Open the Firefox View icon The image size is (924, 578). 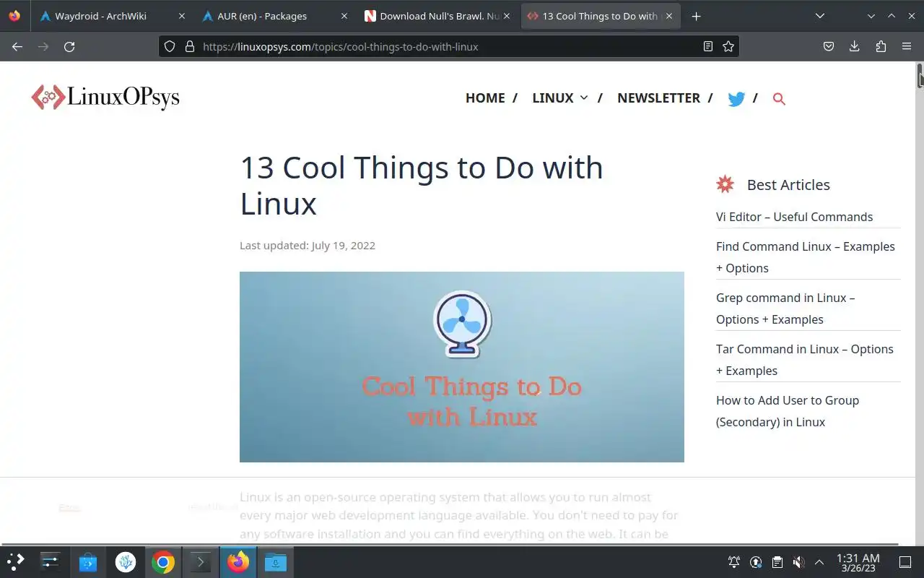(14, 16)
